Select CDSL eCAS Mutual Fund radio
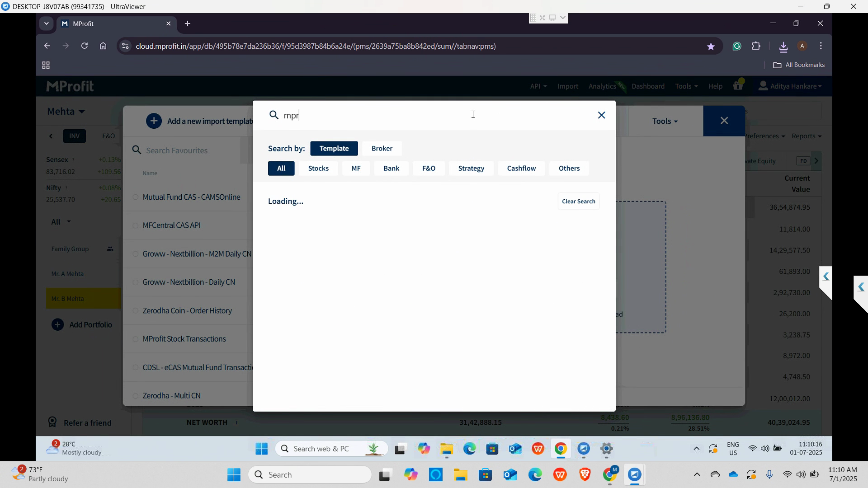Screen dimensions: 868x488 pyautogui.click(x=135, y=368)
